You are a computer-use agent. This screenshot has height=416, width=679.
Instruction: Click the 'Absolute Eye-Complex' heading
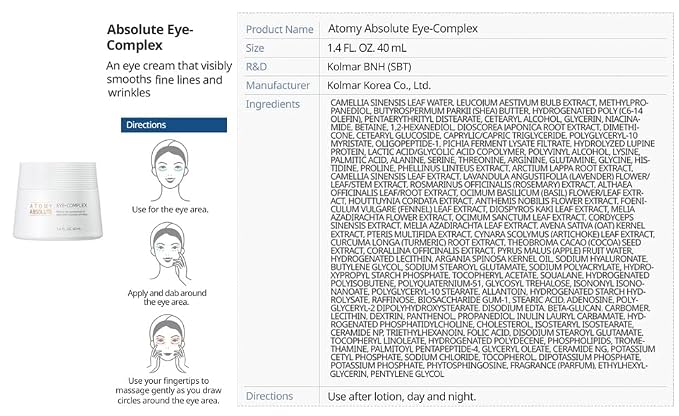click(150, 37)
